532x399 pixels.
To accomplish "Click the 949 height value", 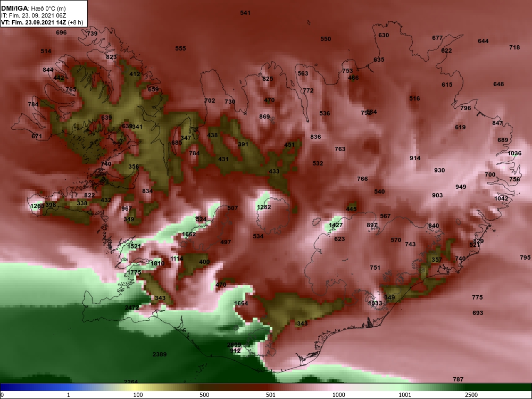I will pos(461,187).
